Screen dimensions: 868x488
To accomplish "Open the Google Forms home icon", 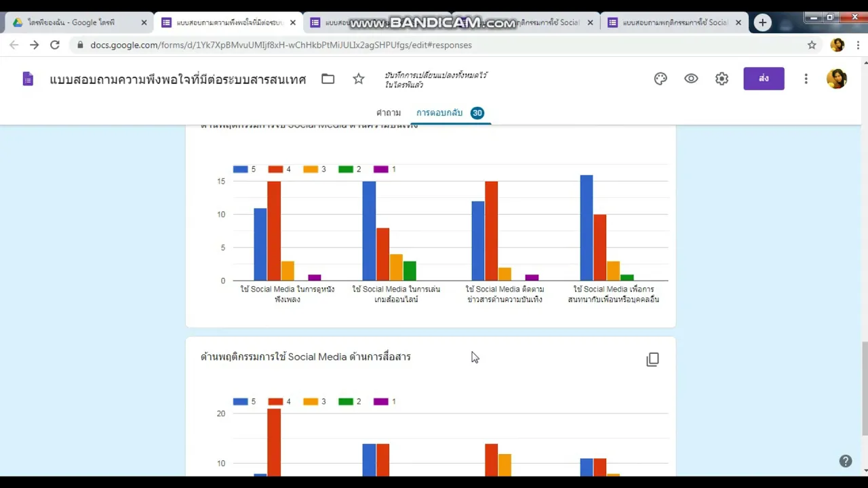I will click(x=28, y=79).
